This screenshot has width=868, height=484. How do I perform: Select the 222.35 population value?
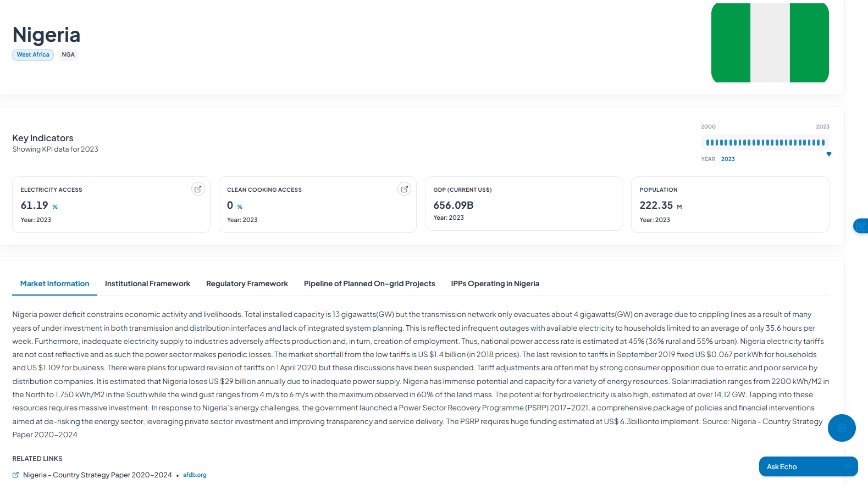(x=656, y=205)
